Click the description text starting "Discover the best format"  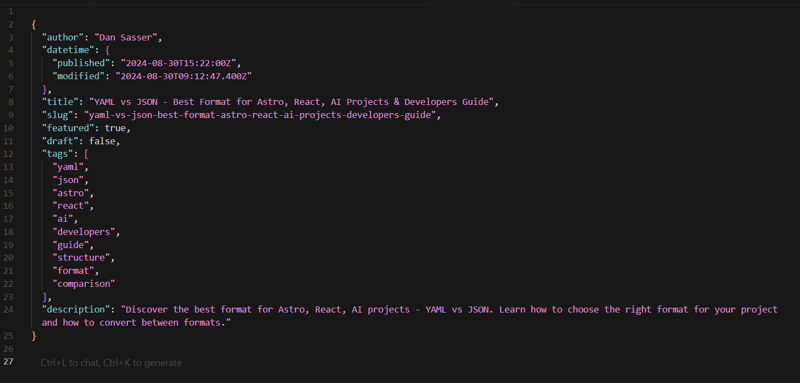click(449, 310)
